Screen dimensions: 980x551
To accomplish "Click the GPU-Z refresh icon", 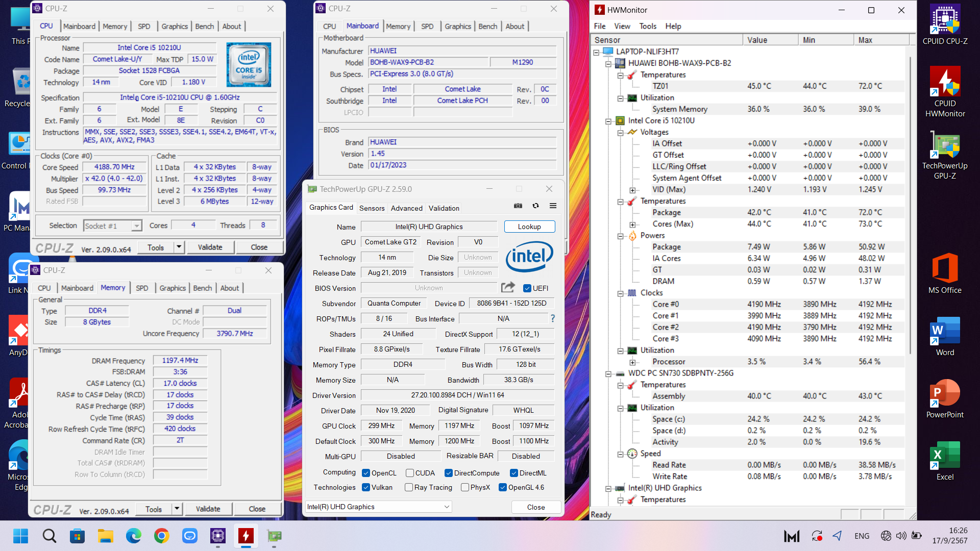I will tap(535, 206).
